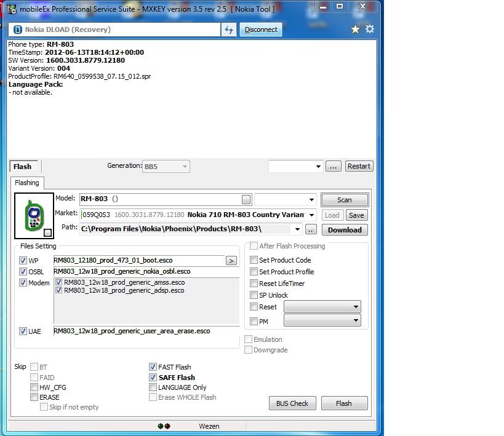Open the Reset type dropdown
This screenshot has height=436, width=504.
[322, 307]
